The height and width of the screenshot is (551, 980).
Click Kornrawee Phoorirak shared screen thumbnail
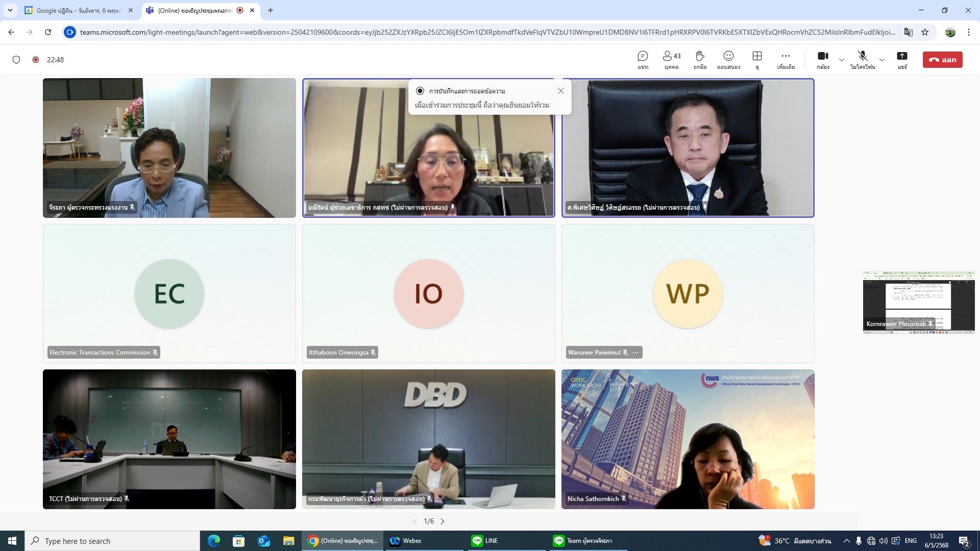coord(918,302)
